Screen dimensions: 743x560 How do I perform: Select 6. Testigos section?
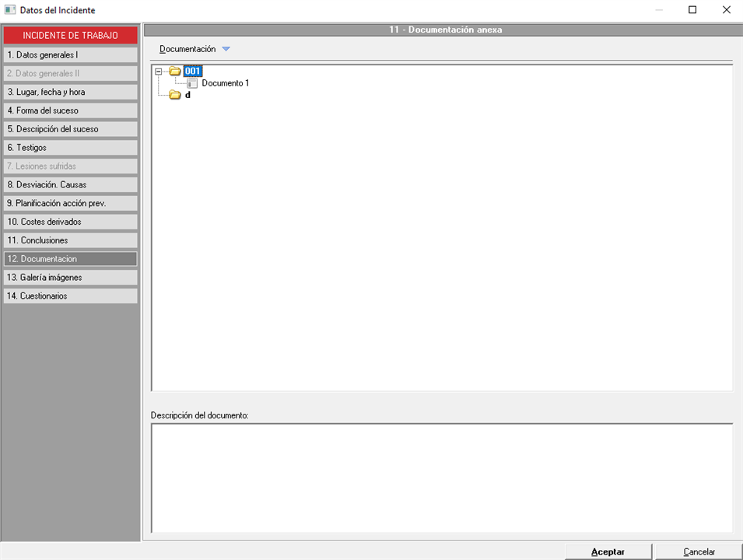click(70, 148)
